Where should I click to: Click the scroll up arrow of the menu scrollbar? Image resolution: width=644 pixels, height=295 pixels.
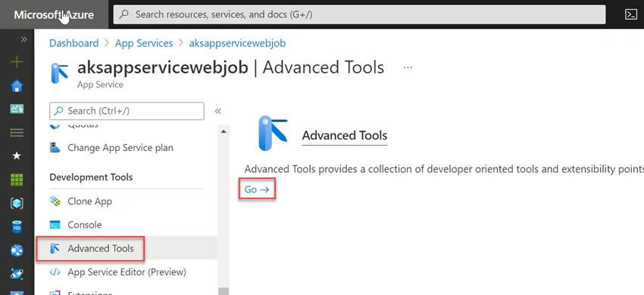(x=223, y=131)
